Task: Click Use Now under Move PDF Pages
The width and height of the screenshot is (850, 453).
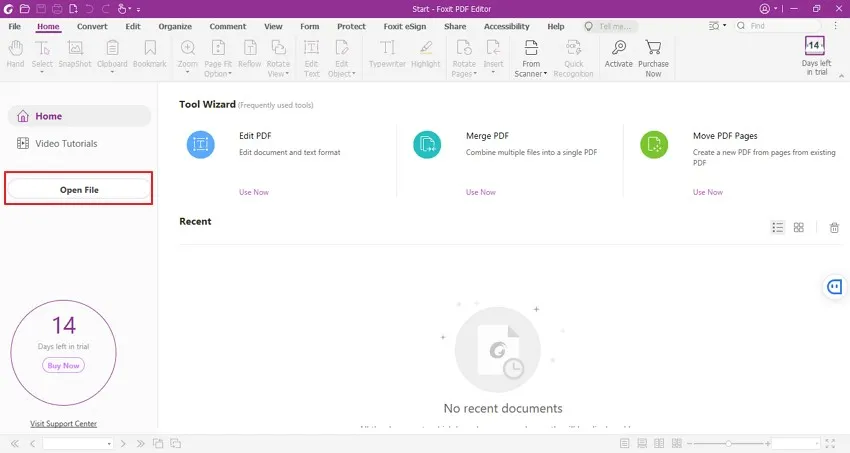Action: point(708,192)
